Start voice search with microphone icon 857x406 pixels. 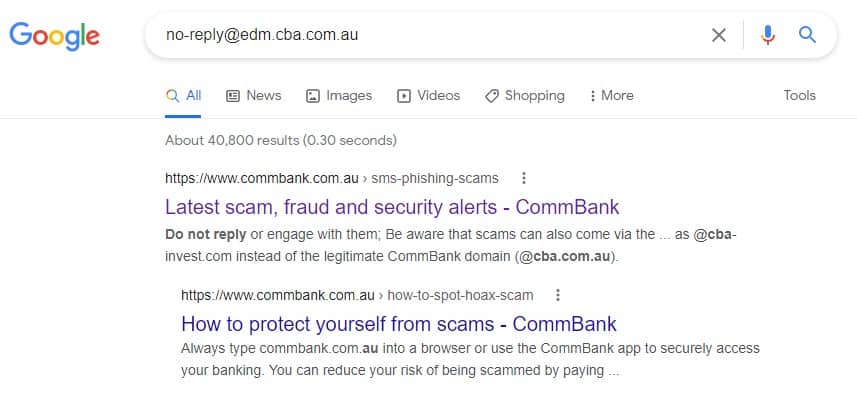point(767,36)
